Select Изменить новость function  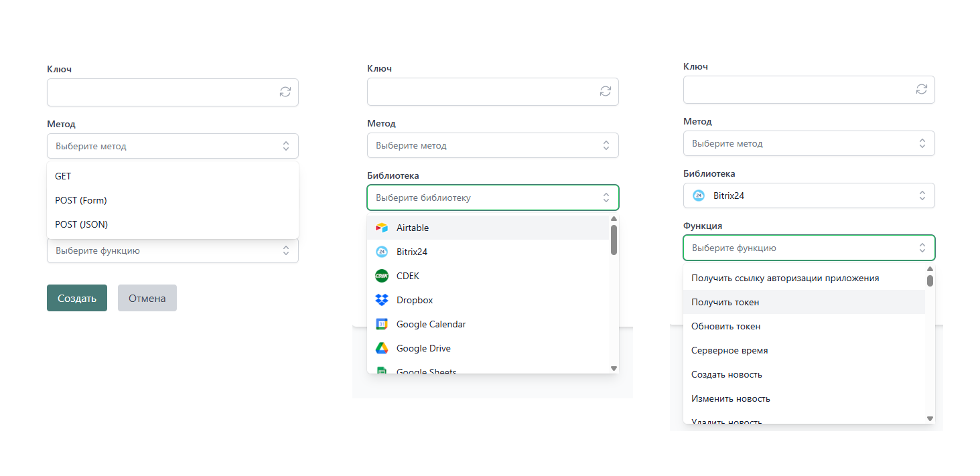click(x=804, y=398)
